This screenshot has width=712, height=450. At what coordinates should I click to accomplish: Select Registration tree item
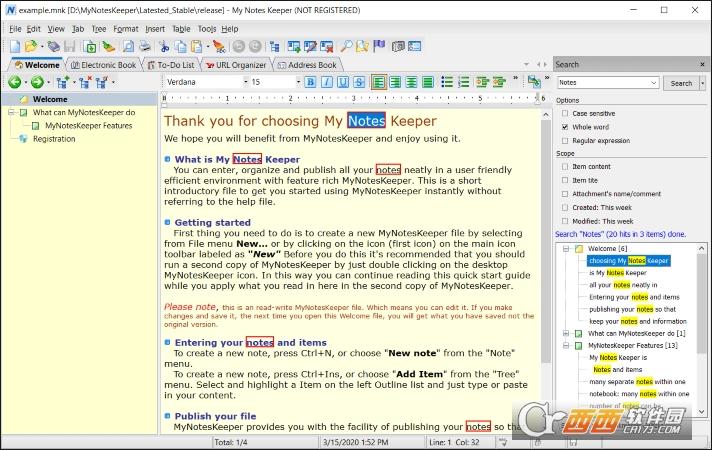pyautogui.click(x=54, y=139)
